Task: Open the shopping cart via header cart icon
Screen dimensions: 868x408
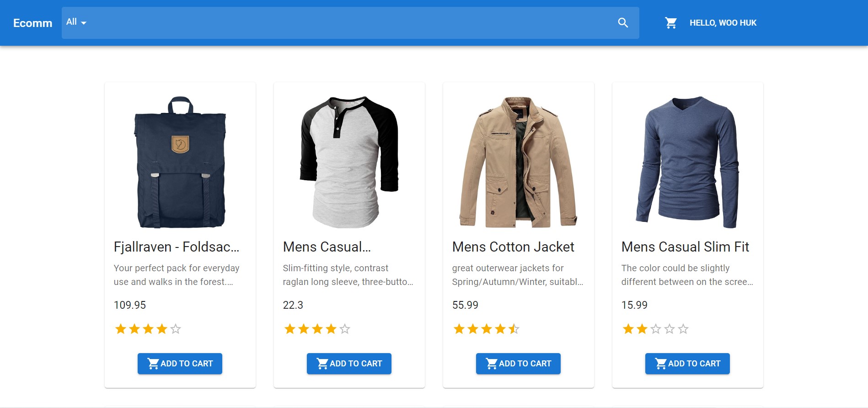Action: (x=670, y=22)
